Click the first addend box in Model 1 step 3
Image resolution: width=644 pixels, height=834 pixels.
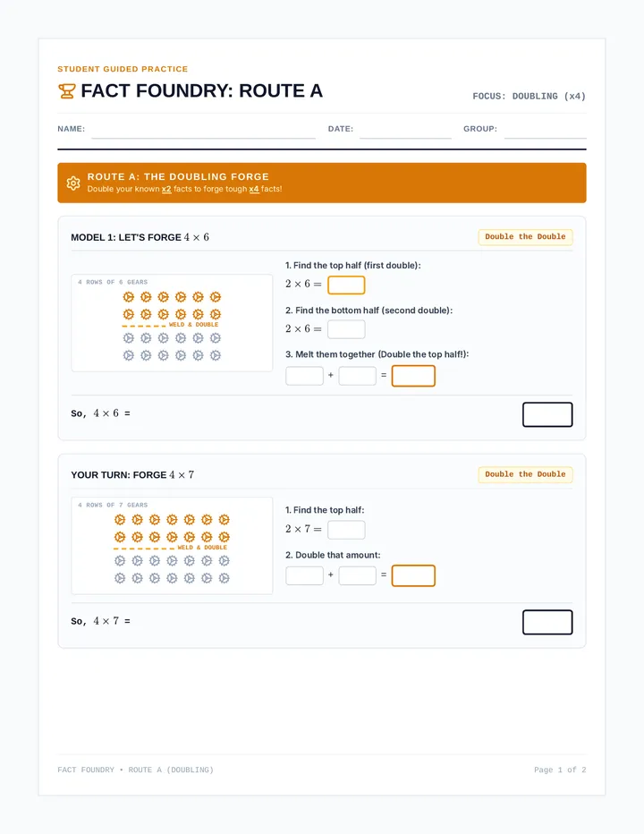pyautogui.click(x=304, y=376)
